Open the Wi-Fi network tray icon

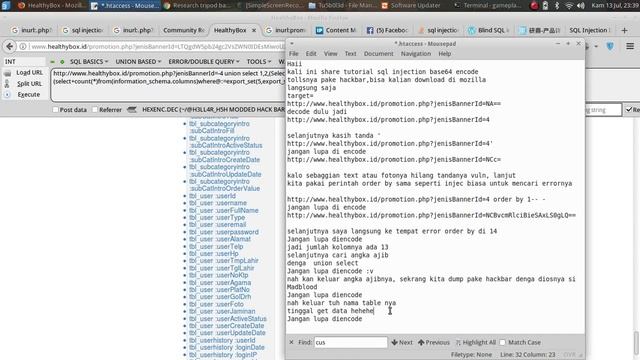[x=569, y=6]
